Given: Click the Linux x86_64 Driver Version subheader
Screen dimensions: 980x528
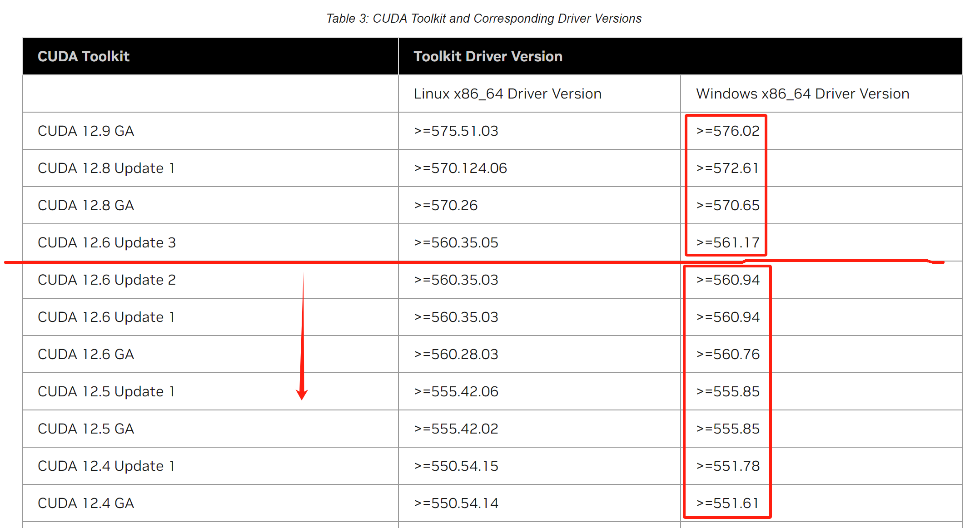Looking at the screenshot, I should [x=507, y=94].
